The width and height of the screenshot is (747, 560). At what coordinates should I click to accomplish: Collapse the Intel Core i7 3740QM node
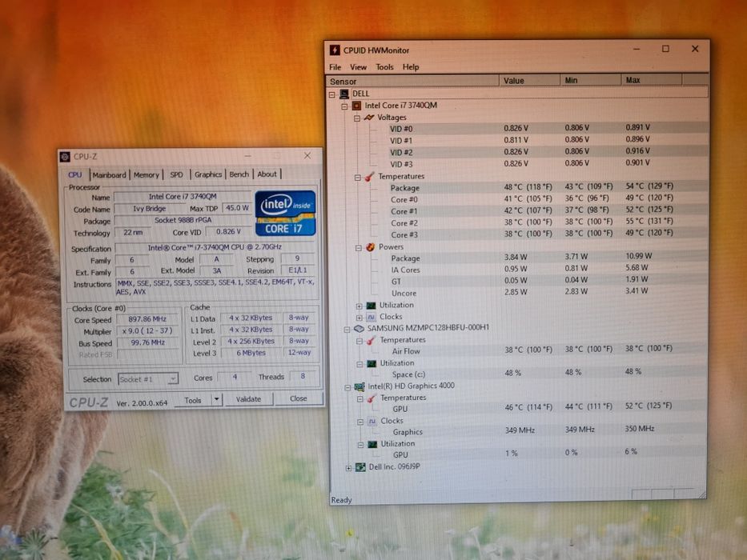[344, 106]
